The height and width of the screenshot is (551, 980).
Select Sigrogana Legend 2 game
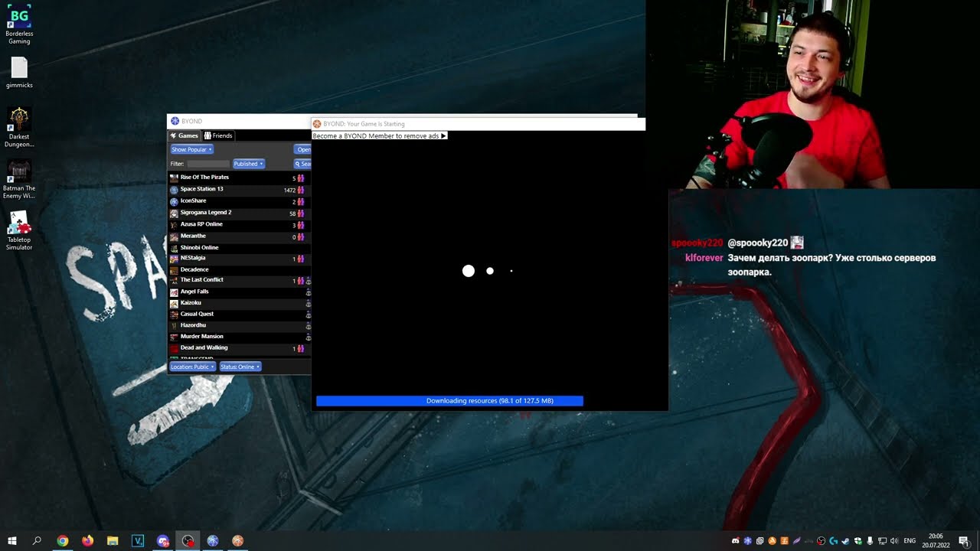pyautogui.click(x=239, y=213)
